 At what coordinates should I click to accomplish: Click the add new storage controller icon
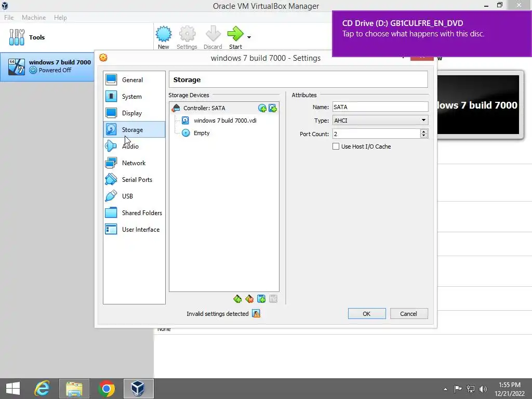coord(237,299)
